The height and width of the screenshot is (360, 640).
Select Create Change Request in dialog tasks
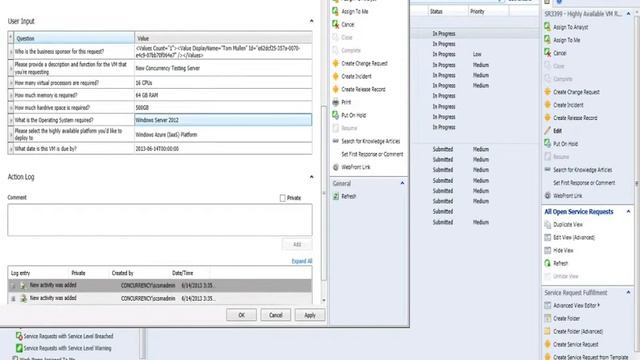tap(364, 63)
